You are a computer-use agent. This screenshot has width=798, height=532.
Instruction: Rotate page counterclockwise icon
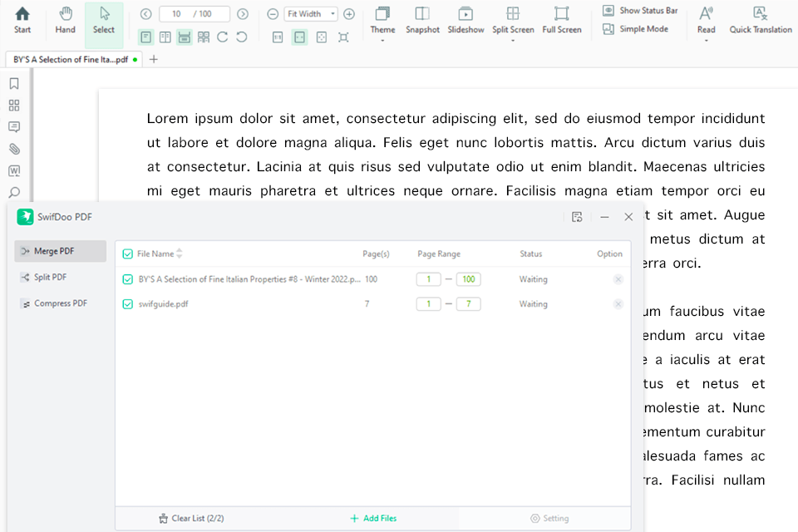pyautogui.click(x=242, y=37)
